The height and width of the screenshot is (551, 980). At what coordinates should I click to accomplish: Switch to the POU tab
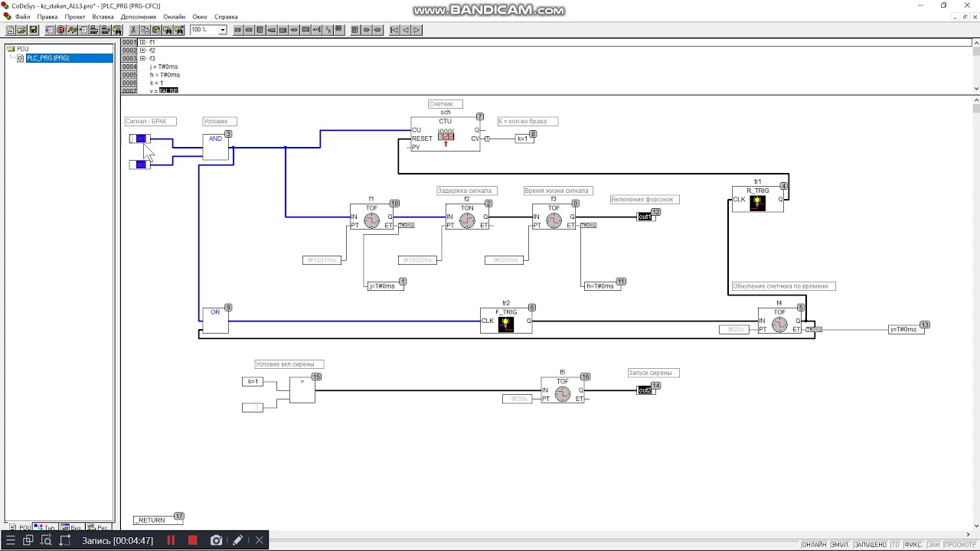coord(21,527)
